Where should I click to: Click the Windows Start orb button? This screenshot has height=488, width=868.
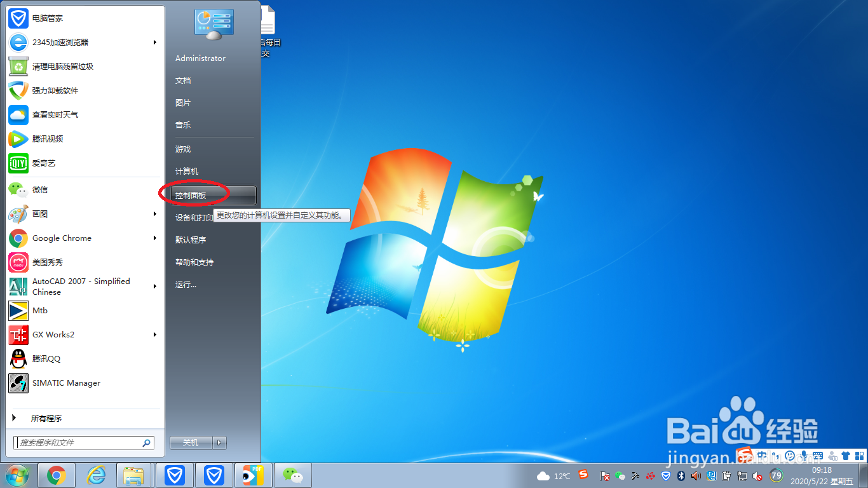tap(17, 475)
